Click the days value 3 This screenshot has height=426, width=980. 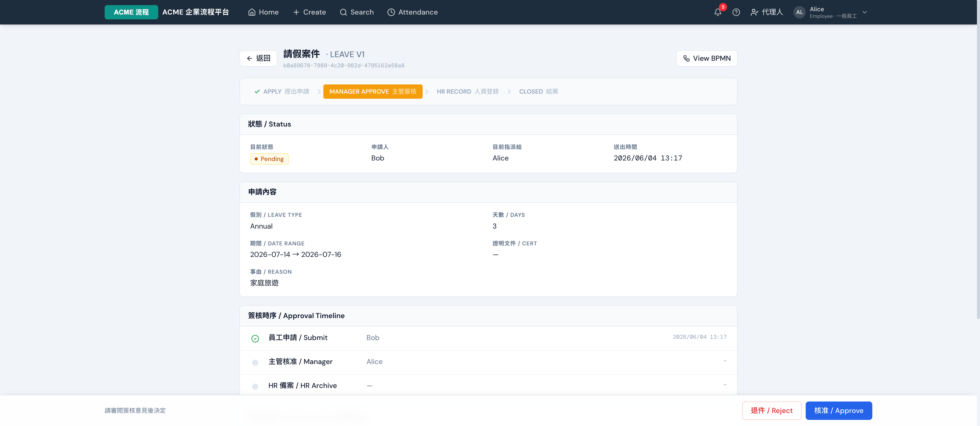click(x=494, y=226)
